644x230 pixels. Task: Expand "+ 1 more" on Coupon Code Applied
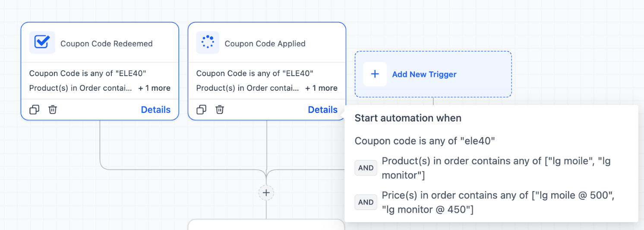321,88
